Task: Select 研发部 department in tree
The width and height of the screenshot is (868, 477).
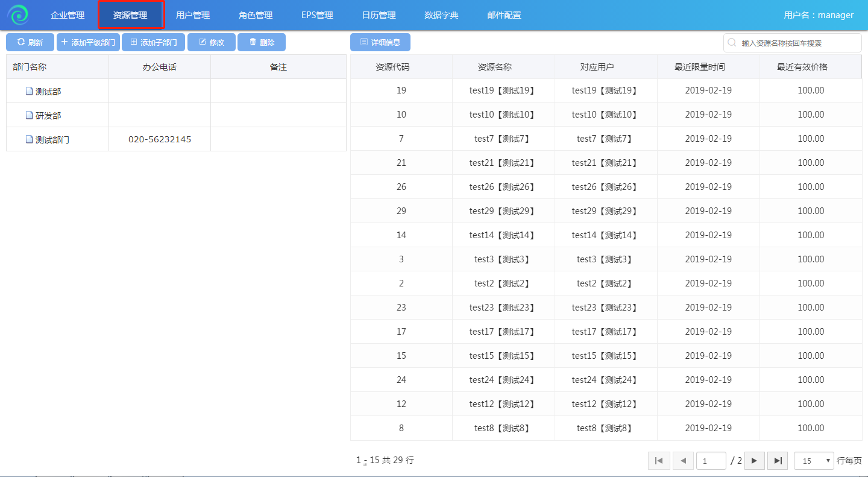Action: 48,116
